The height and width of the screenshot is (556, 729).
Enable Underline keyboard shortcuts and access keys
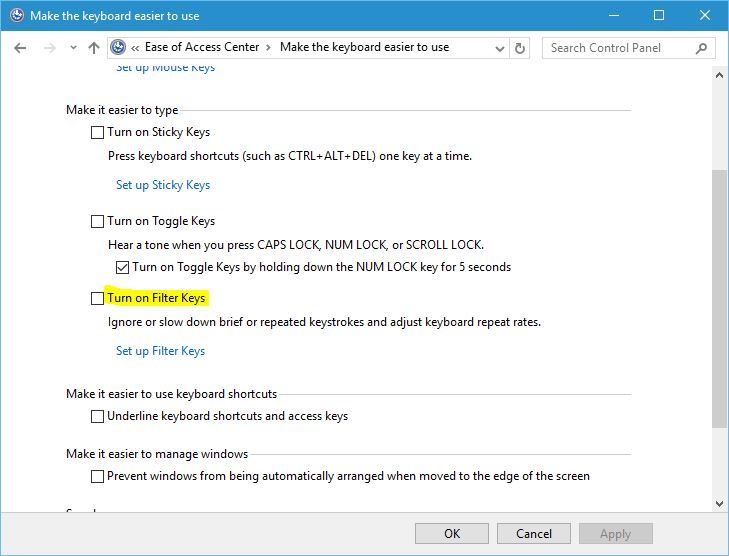[x=97, y=416]
